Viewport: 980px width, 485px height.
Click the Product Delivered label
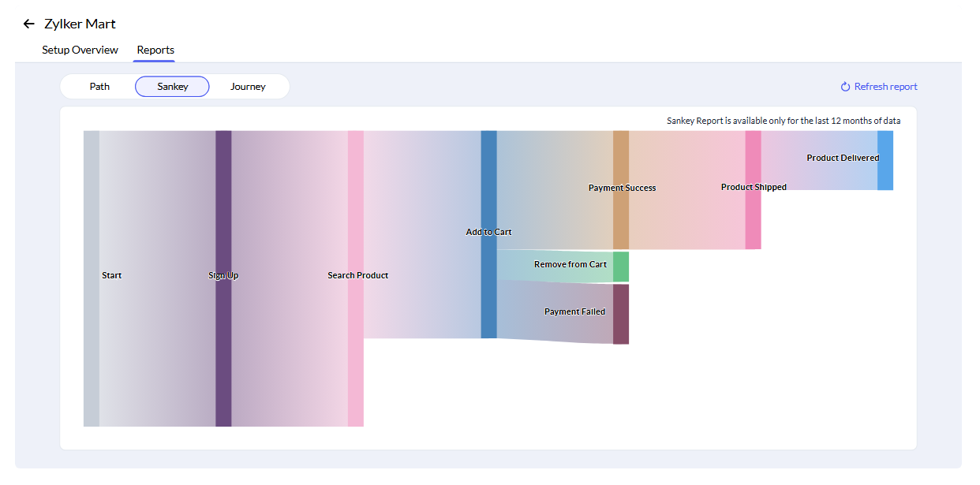click(843, 159)
